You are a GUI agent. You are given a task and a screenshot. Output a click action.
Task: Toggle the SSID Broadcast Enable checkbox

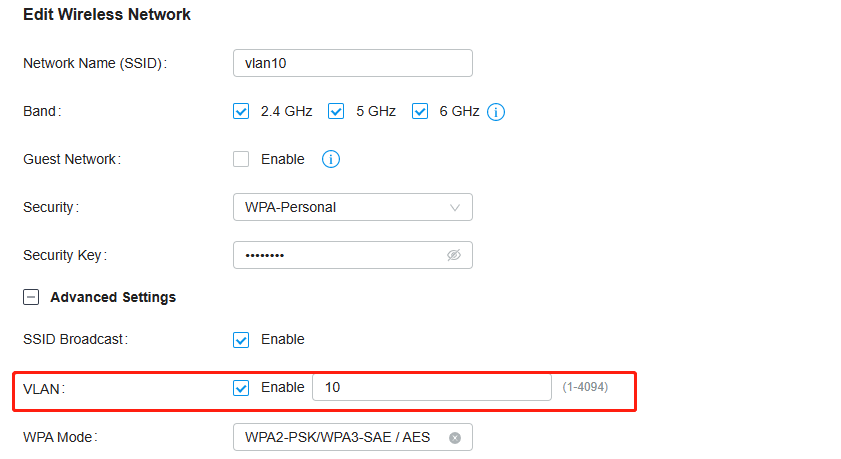(241, 340)
